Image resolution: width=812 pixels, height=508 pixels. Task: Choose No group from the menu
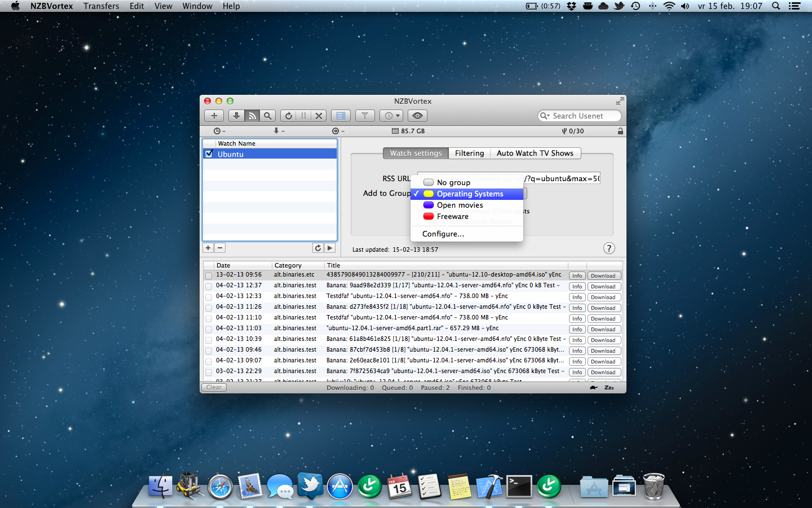(467, 182)
